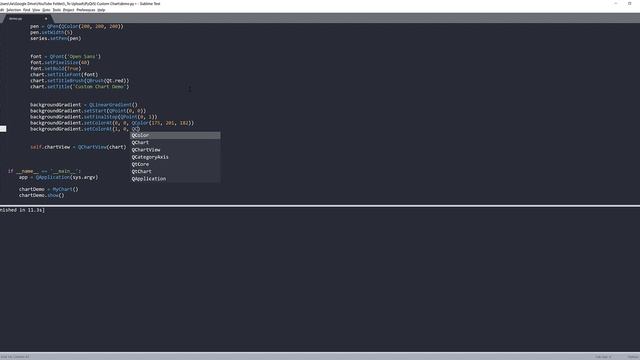The image size is (640, 360).
Task: Choose QCategoryAxis from autocomplete list
Action: [x=175, y=157]
